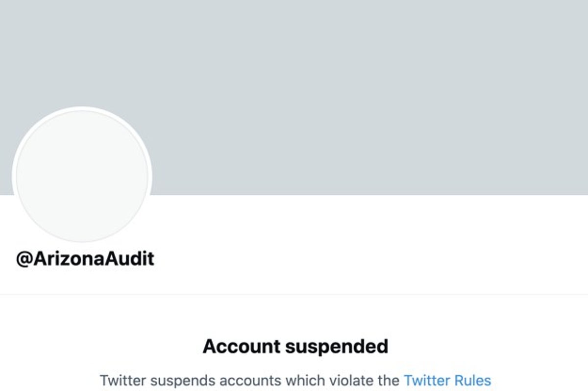Open the Twitter Rules link
This screenshot has height=391, width=588.
point(447,380)
